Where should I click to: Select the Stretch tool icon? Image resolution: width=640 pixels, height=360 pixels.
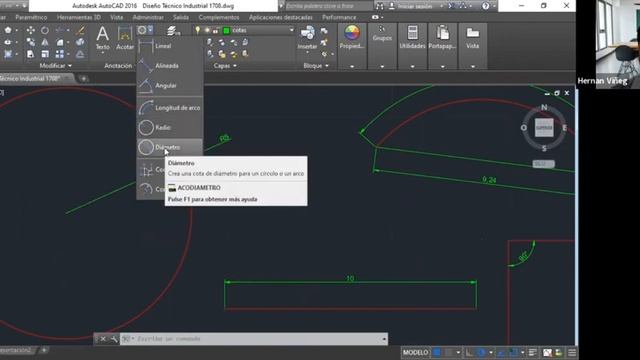click(31, 54)
